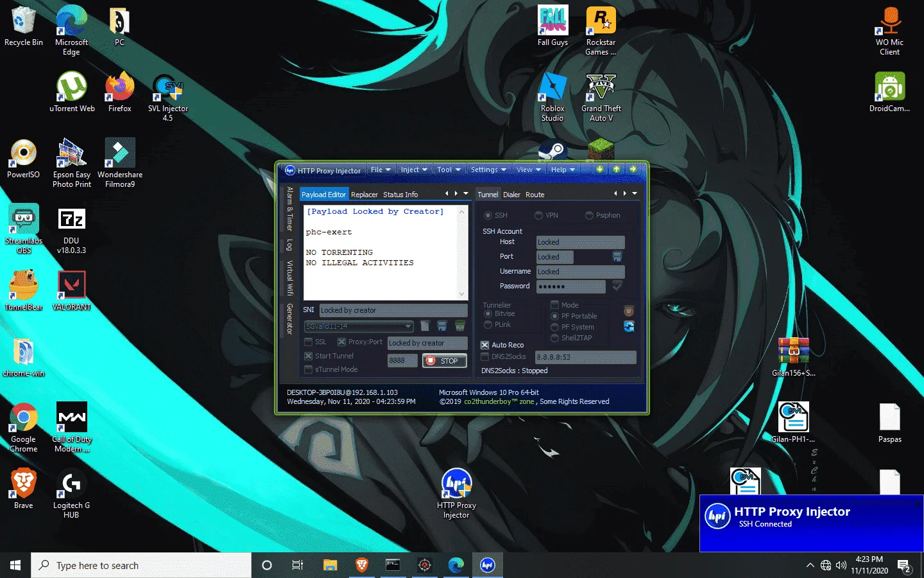The width and height of the screenshot is (924, 578).
Task: Switch to the Route tab
Action: (535, 195)
